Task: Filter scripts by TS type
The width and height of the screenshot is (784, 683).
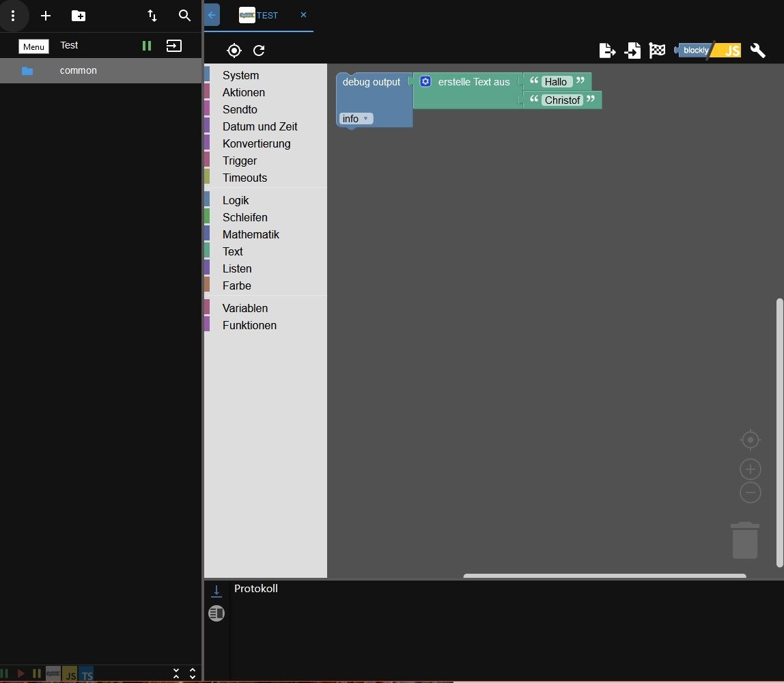Action: click(x=86, y=674)
